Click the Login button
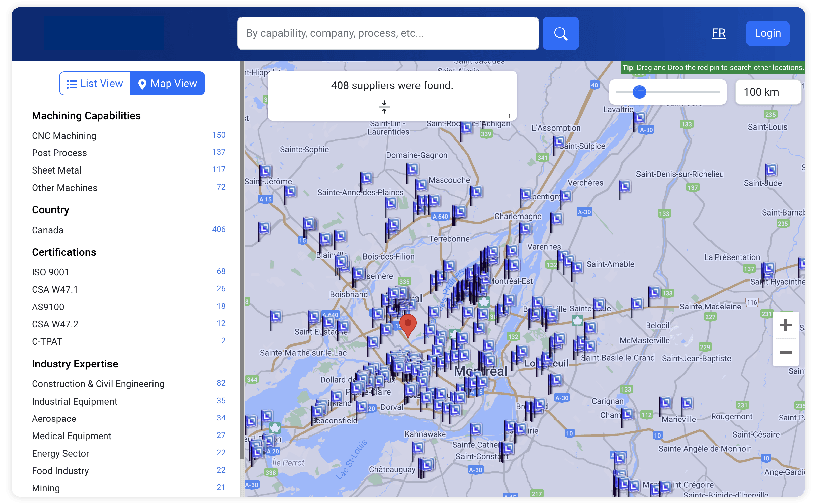This screenshot has width=817, height=504. 767,33
